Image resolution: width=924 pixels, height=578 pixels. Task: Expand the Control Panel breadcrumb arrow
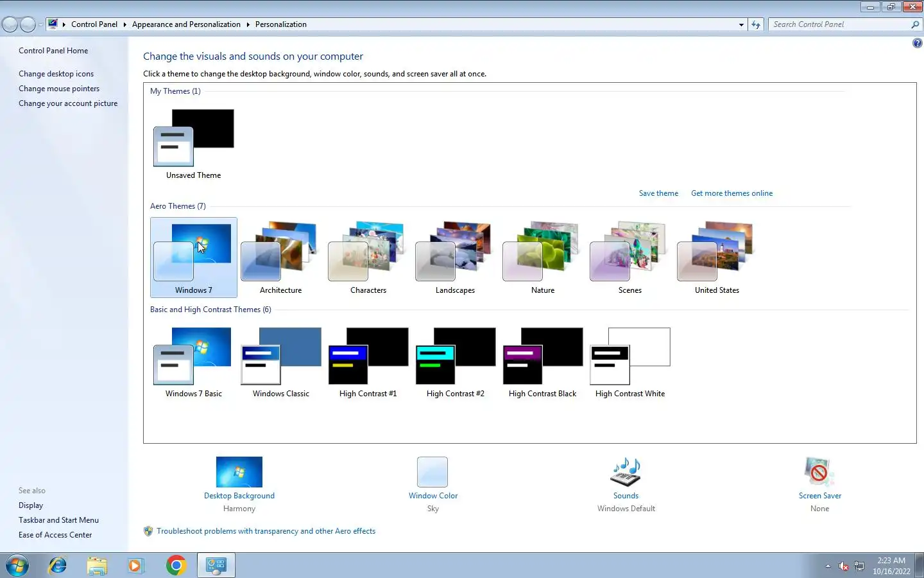coord(124,24)
